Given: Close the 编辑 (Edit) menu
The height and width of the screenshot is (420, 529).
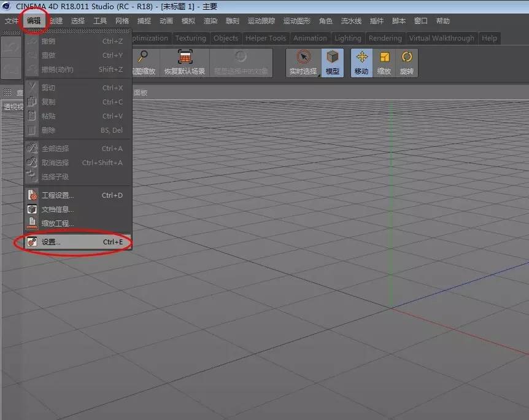Looking at the screenshot, I should [34, 21].
